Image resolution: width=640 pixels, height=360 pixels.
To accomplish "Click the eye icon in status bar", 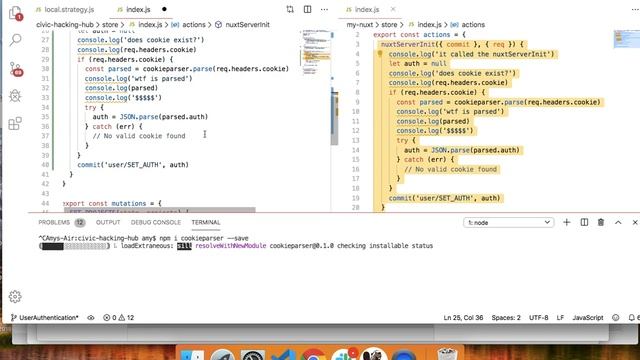I will [x=91, y=318].
